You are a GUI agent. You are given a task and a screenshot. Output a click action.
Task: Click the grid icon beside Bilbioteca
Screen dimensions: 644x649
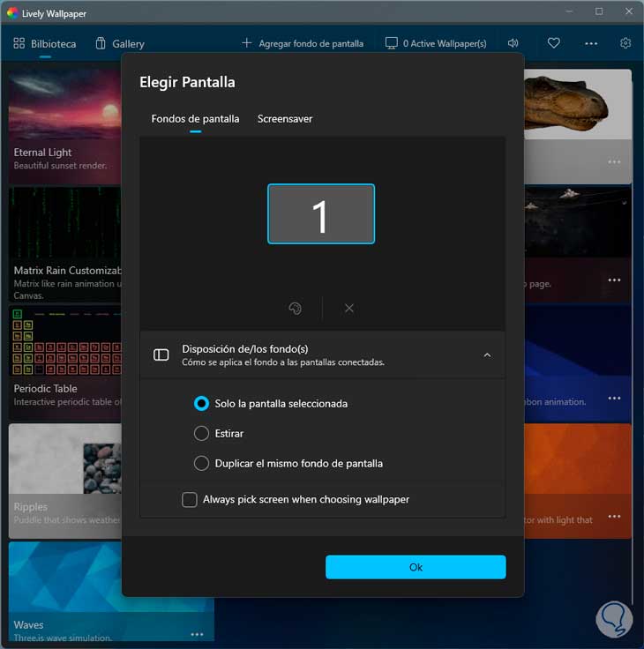click(x=19, y=43)
